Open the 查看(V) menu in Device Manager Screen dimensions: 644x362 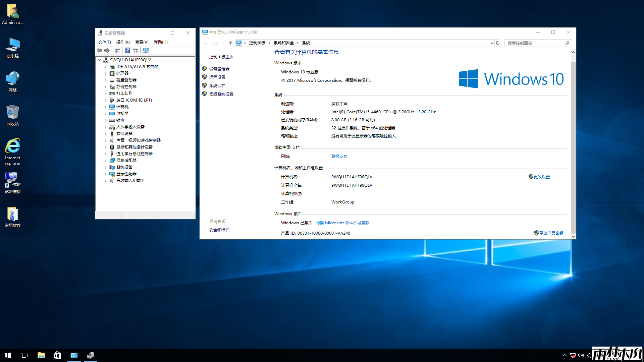click(x=142, y=42)
